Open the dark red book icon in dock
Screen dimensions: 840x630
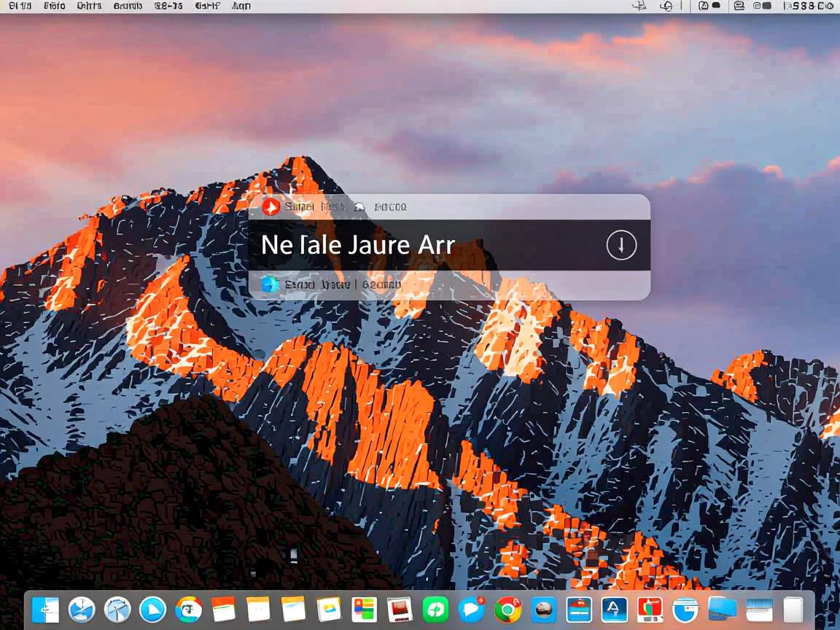tap(400, 610)
